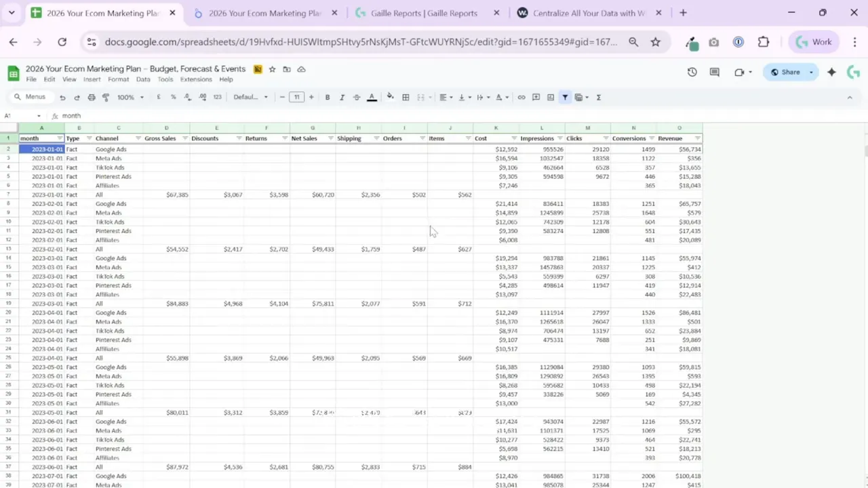Image resolution: width=868 pixels, height=488 pixels.
Task: Insert a chart from the toolbar
Action: pos(550,97)
